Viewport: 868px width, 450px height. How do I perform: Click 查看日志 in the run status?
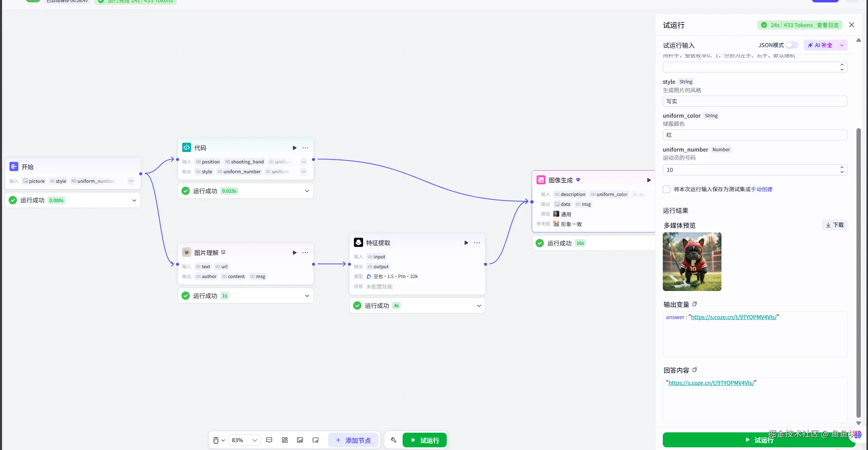click(x=827, y=25)
